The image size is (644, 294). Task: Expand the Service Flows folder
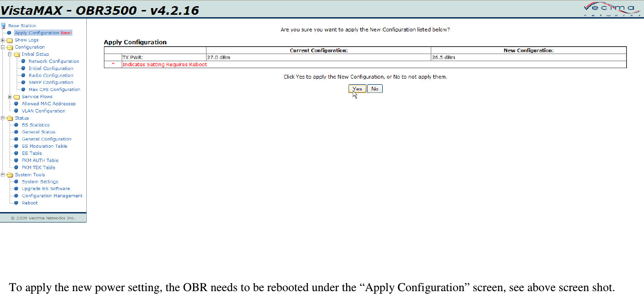click(10, 97)
